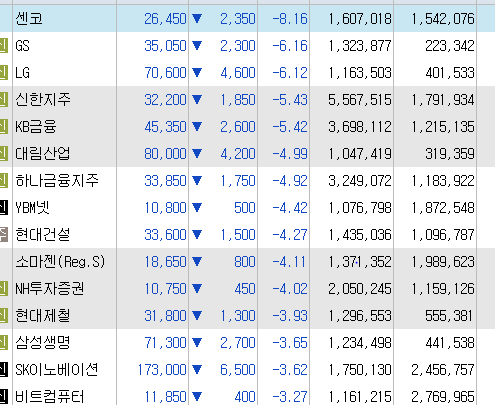Select the 센코 stock name

pos(29,19)
